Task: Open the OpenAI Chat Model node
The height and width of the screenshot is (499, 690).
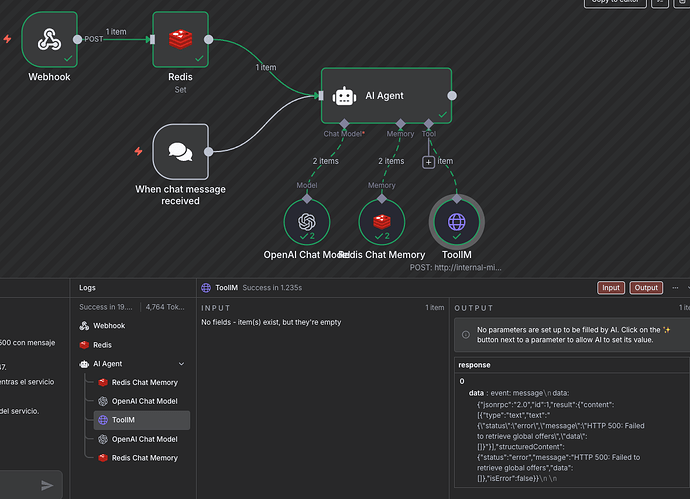Action: point(307,221)
